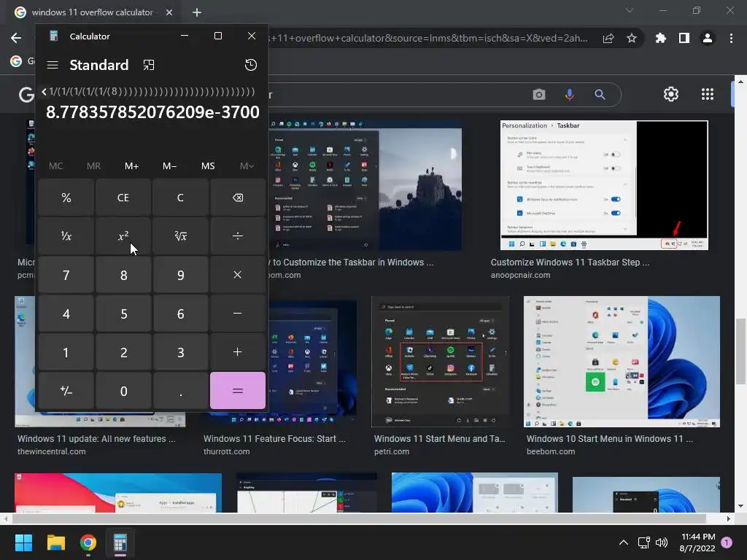Screen dimensions: 747x560
Task: Click the number 8 key
Action: 123,275
